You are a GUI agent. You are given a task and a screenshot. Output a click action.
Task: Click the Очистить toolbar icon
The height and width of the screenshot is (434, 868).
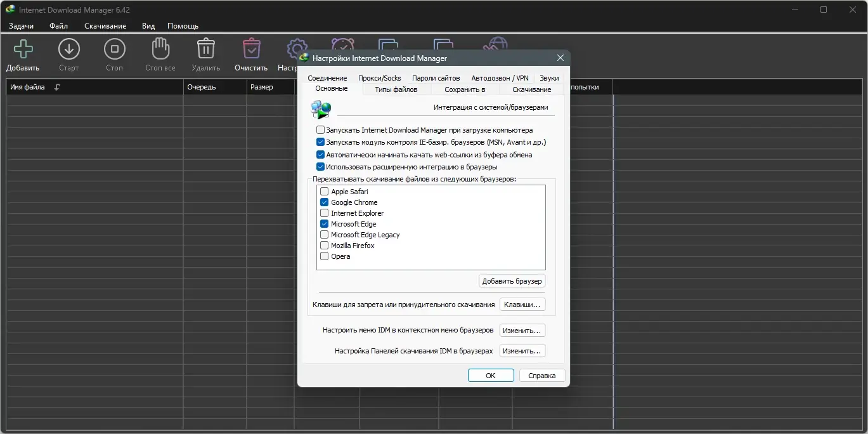click(252, 49)
